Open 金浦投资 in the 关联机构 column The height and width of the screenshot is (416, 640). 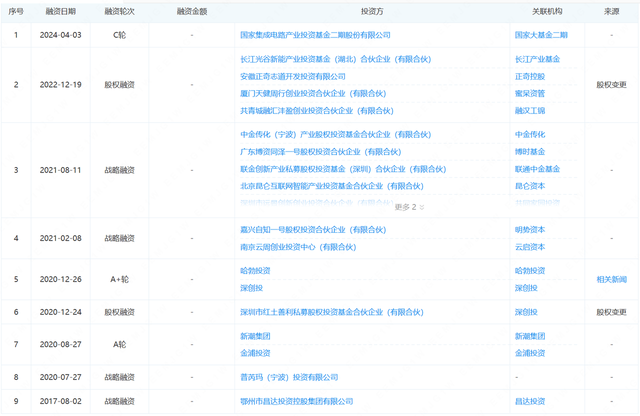coord(530,353)
